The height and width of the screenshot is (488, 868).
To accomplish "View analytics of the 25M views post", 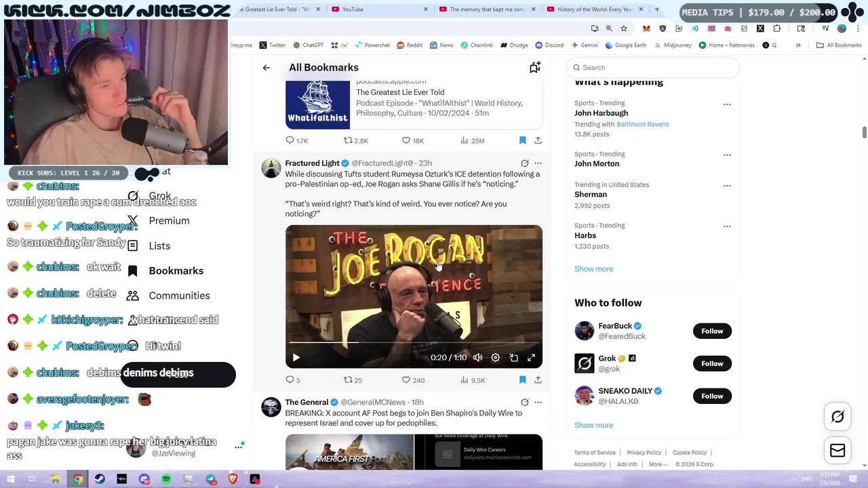I will click(x=472, y=140).
